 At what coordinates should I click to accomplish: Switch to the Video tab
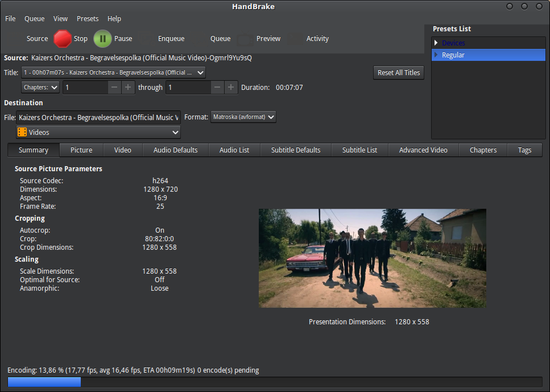click(123, 150)
